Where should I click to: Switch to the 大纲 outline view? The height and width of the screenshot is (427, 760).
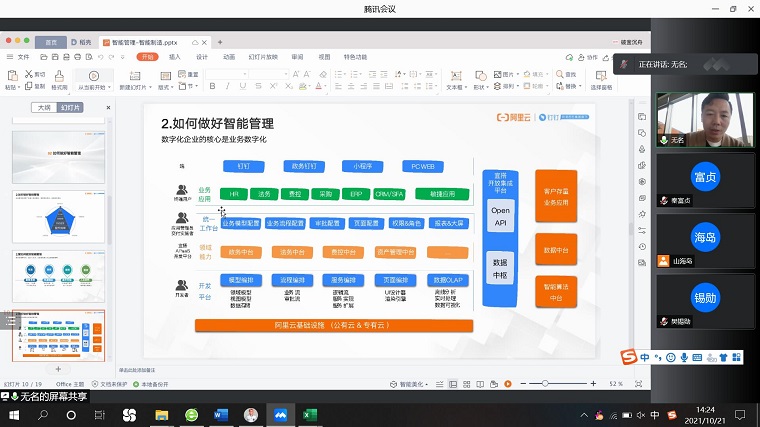click(x=43, y=107)
